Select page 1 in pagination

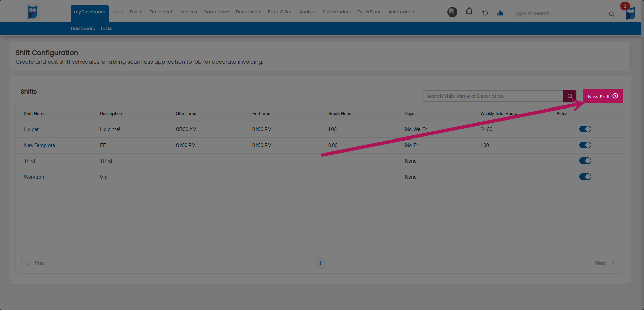(x=320, y=263)
